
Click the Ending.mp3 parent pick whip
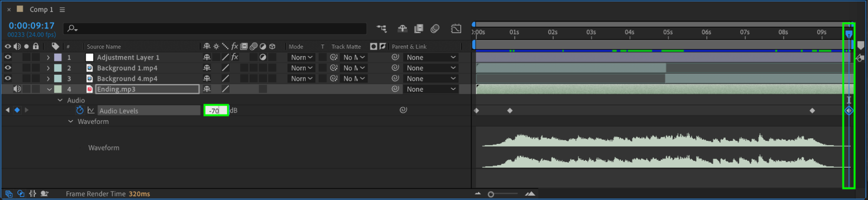[x=395, y=89]
